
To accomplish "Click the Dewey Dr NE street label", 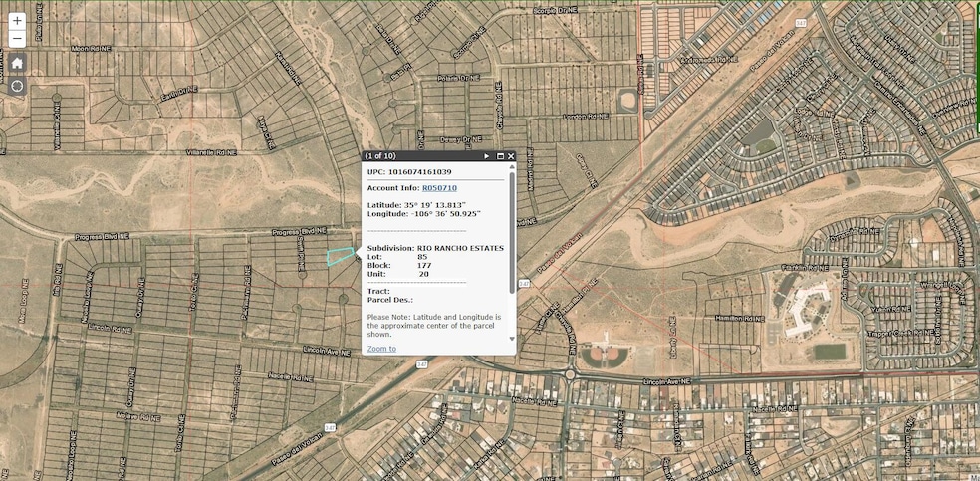I will pos(463,139).
